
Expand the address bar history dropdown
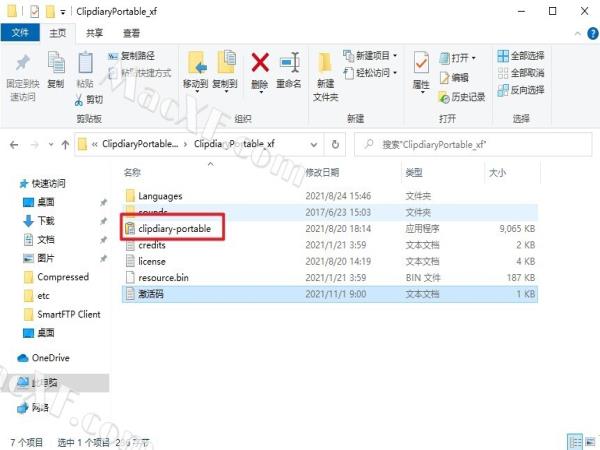click(314, 145)
